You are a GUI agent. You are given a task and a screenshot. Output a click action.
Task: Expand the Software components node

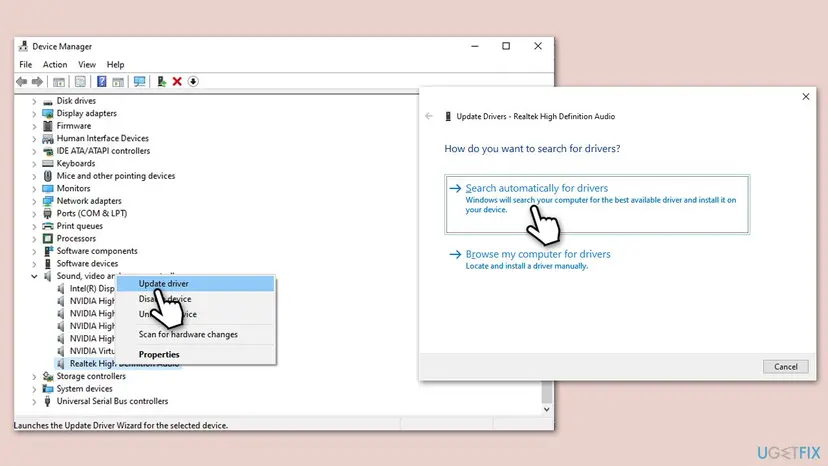pos(34,251)
